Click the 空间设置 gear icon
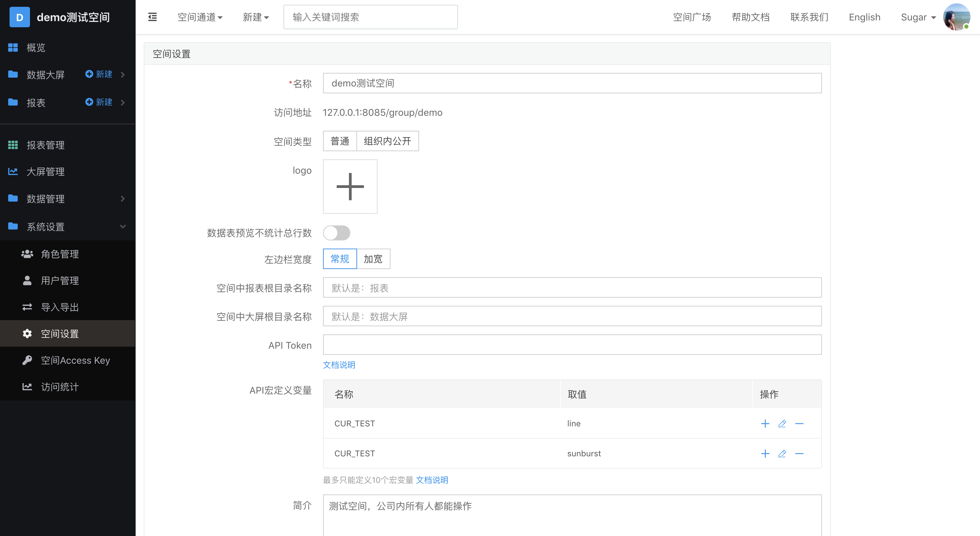The image size is (980, 536). (x=27, y=333)
